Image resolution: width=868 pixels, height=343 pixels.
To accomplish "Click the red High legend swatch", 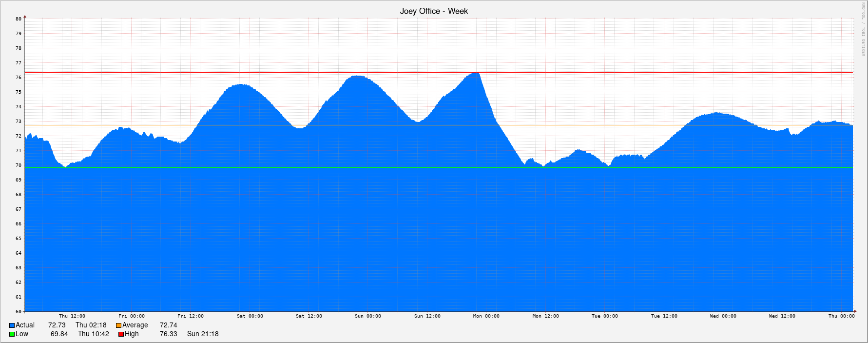I will (x=121, y=334).
